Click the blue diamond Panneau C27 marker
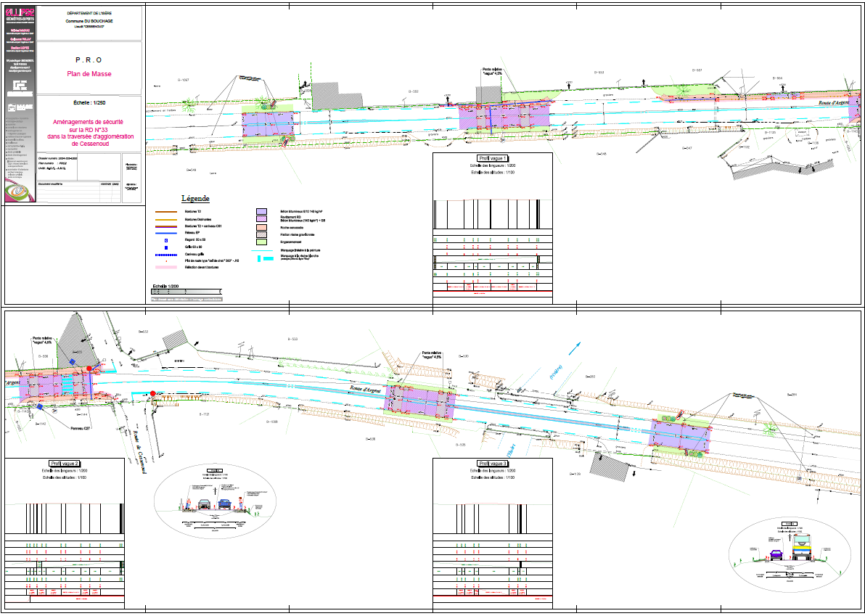The height and width of the screenshot is (616, 865). 40,408
